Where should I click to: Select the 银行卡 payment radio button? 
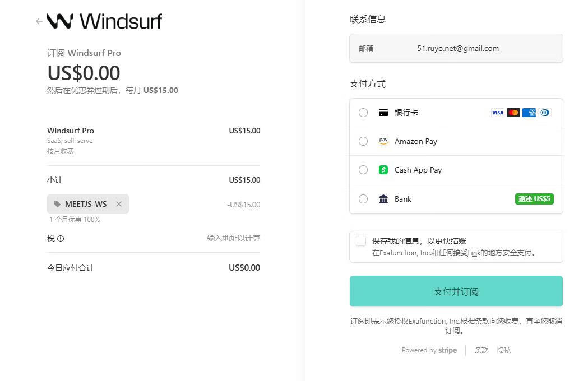tap(363, 113)
